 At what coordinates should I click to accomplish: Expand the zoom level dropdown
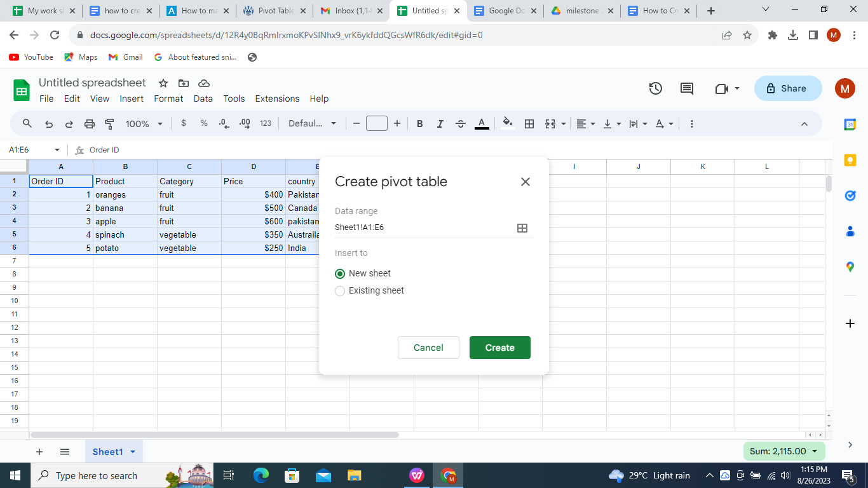143,123
